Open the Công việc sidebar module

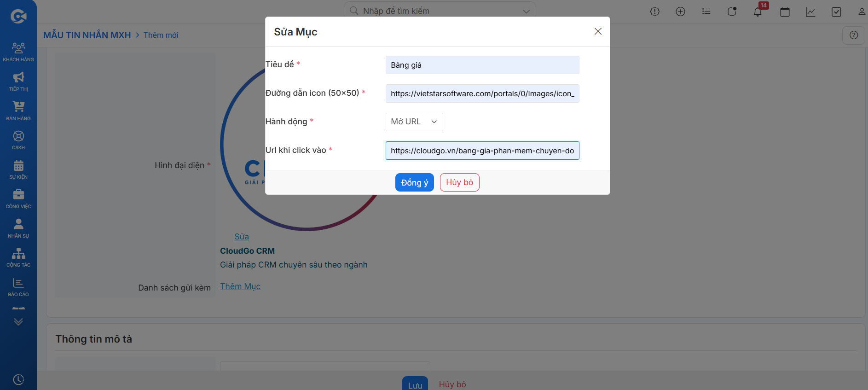[x=18, y=199]
